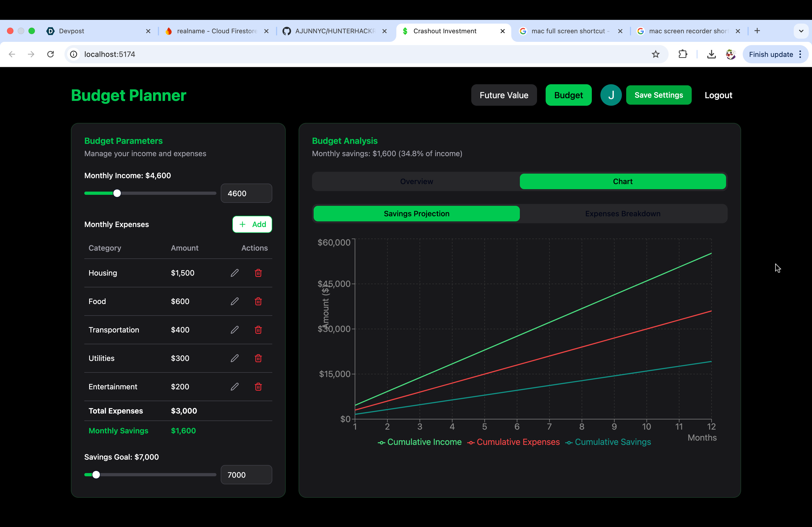Delete the Food expense row
This screenshot has height=527, width=812.
(x=258, y=301)
